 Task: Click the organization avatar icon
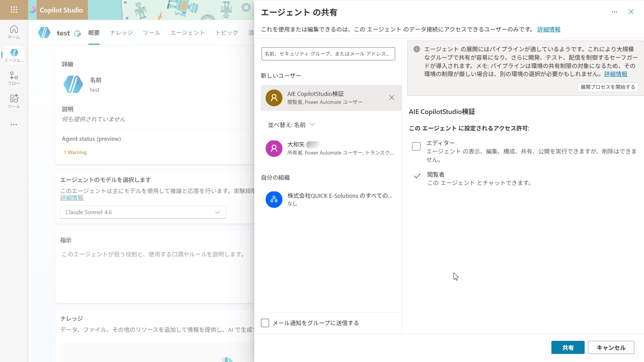tap(274, 199)
